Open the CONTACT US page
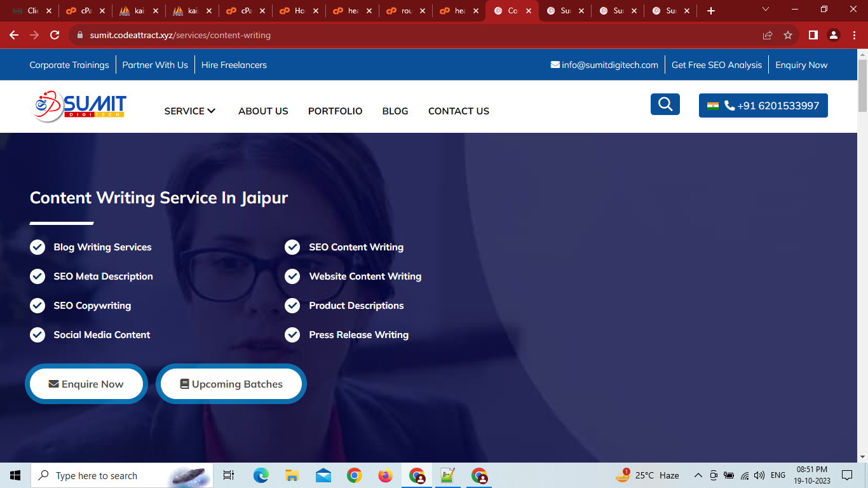This screenshot has width=868, height=488. coord(458,111)
